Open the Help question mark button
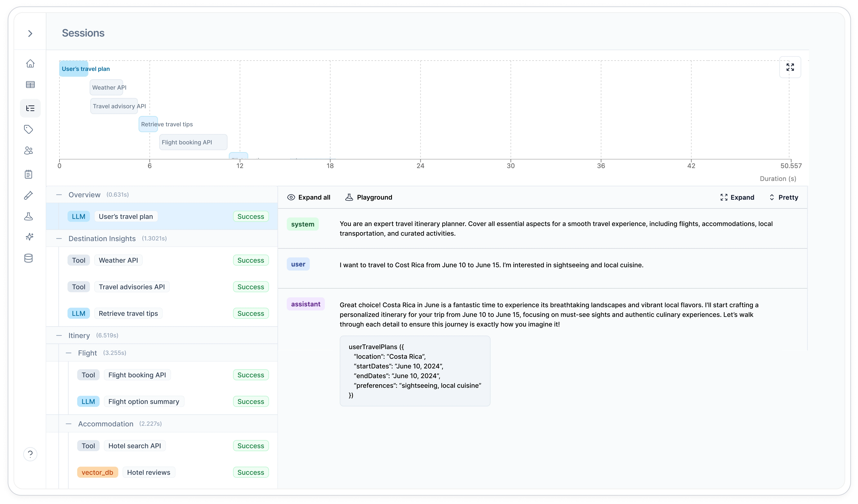858x504 pixels. [x=30, y=454]
